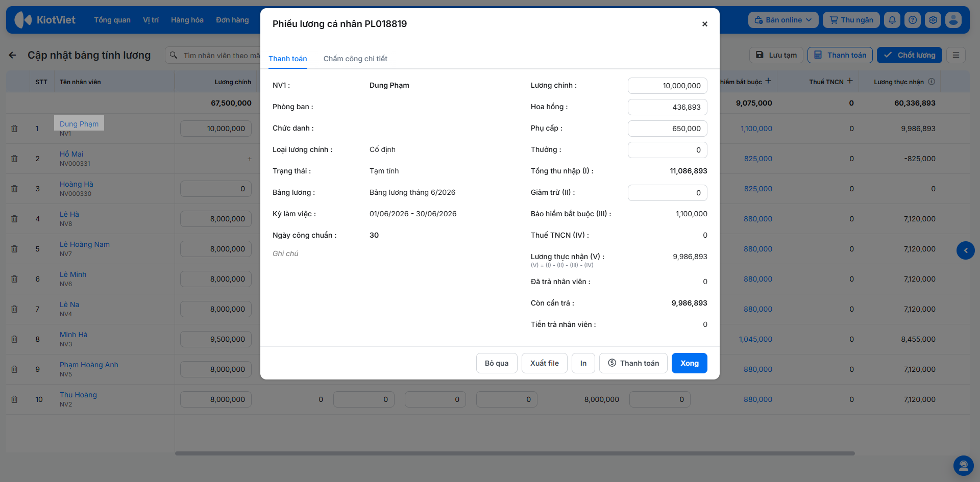This screenshot has width=980, height=482.
Task: Edit Lương chính field for Minh Hà
Action: [x=216, y=339]
